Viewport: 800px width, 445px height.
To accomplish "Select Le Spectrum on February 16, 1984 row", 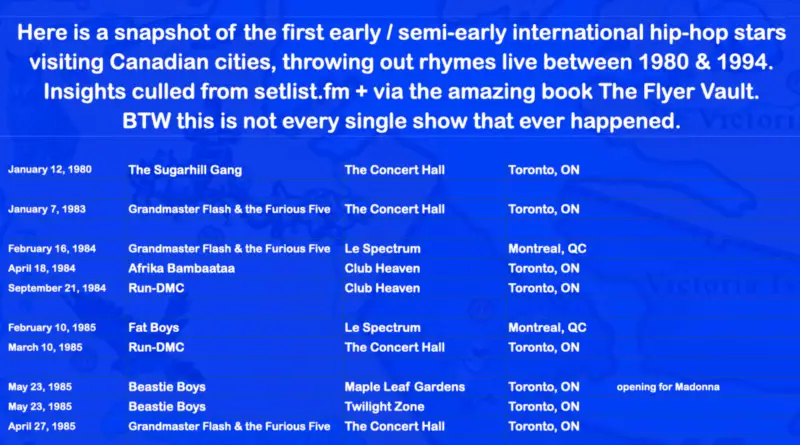I will (383, 249).
